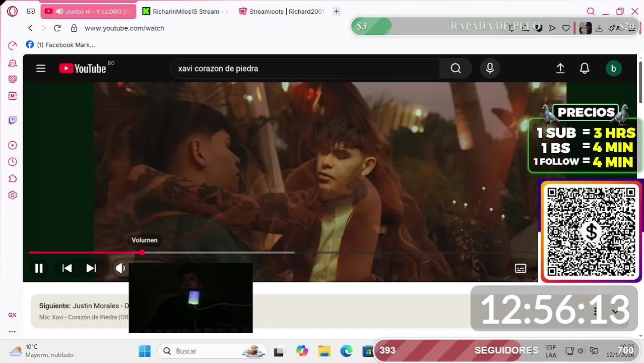The height and width of the screenshot is (363, 644).
Task: Open the sidebar Player icon
Action: tap(13, 145)
